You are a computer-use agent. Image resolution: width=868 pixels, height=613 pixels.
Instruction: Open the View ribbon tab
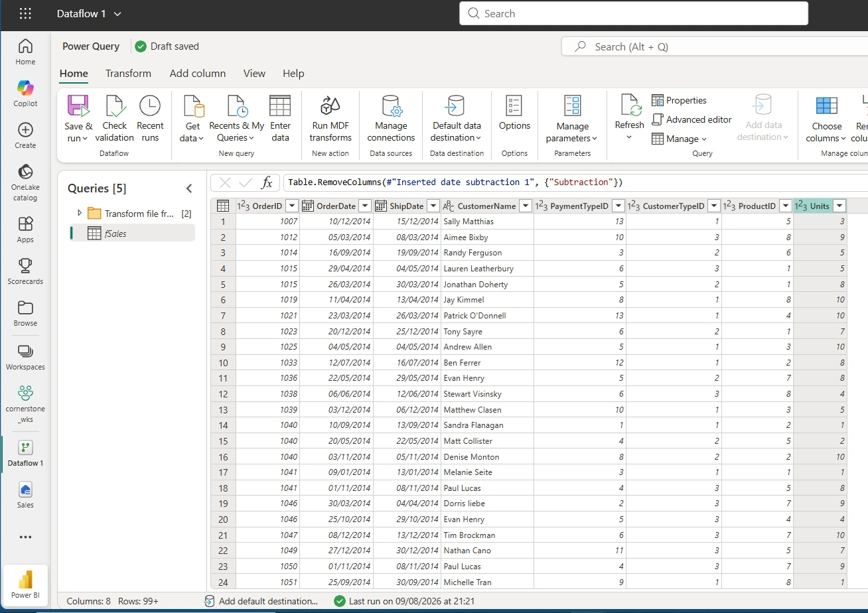coord(254,74)
